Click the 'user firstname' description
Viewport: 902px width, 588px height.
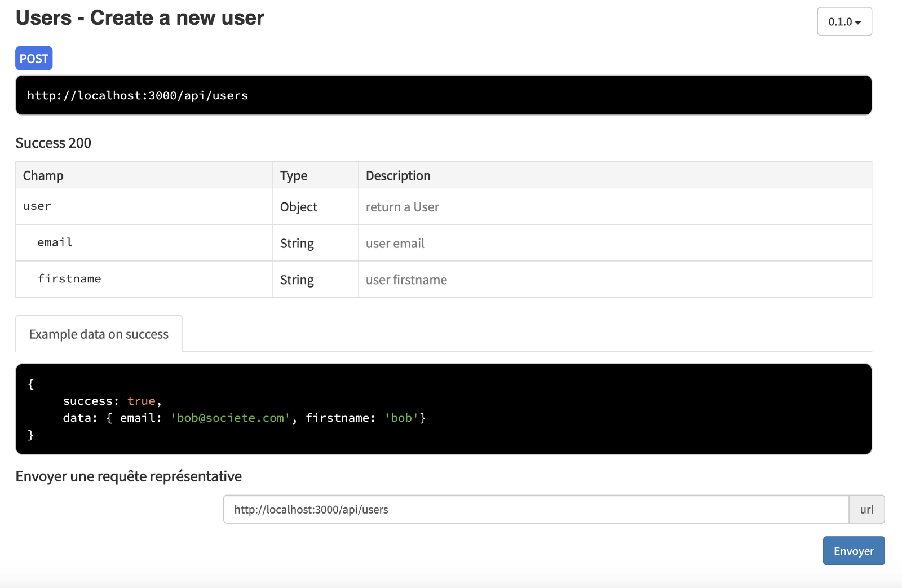coord(406,280)
